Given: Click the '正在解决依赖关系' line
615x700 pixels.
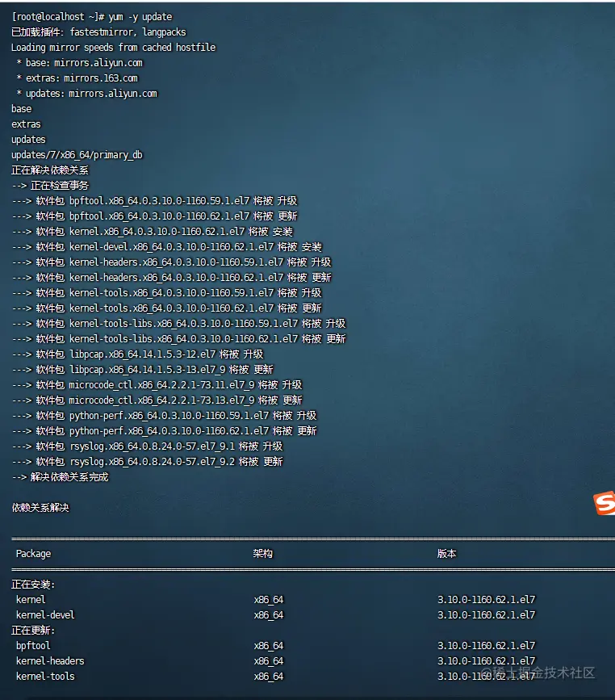Looking at the screenshot, I should click(x=50, y=170).
